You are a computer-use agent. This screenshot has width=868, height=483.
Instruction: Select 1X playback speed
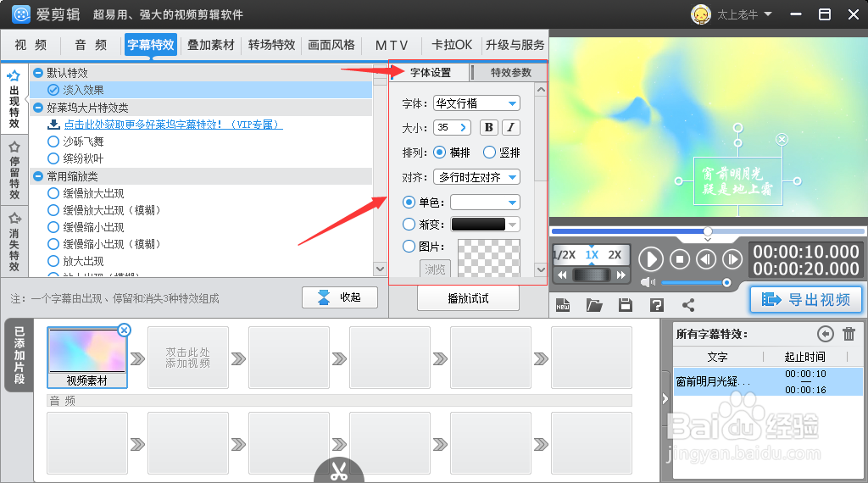pyautogui.click(x=592, y=254)
